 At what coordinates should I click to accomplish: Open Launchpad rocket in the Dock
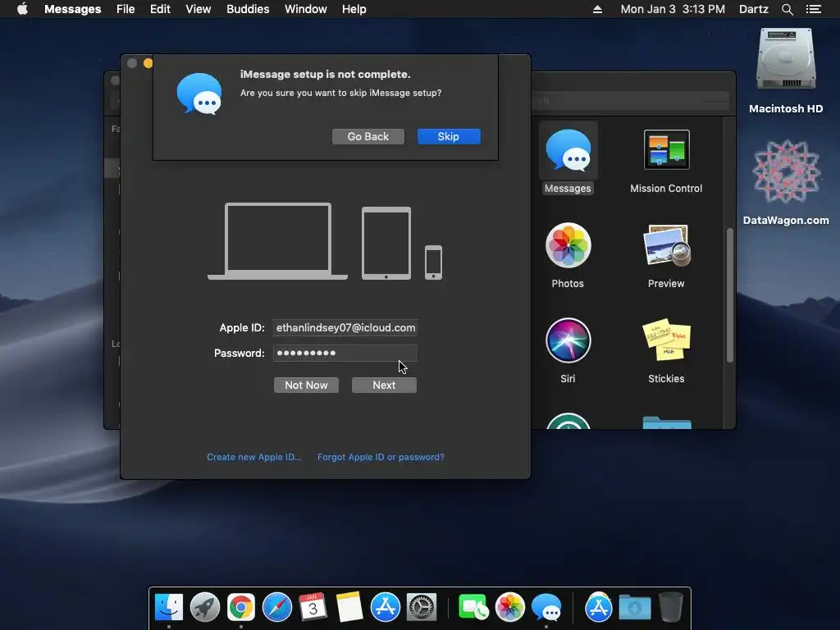click(x=205, y=607)
